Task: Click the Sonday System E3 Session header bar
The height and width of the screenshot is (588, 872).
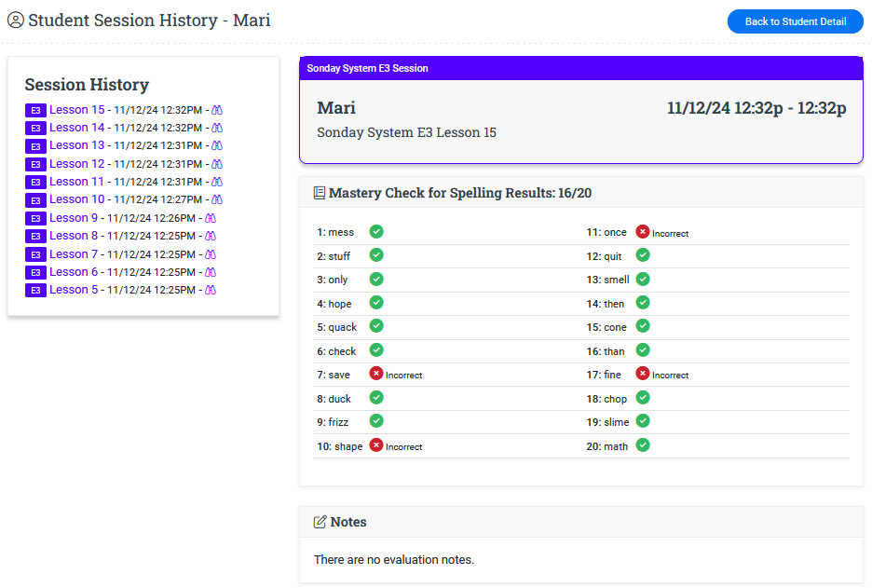Action: point(580,69)
